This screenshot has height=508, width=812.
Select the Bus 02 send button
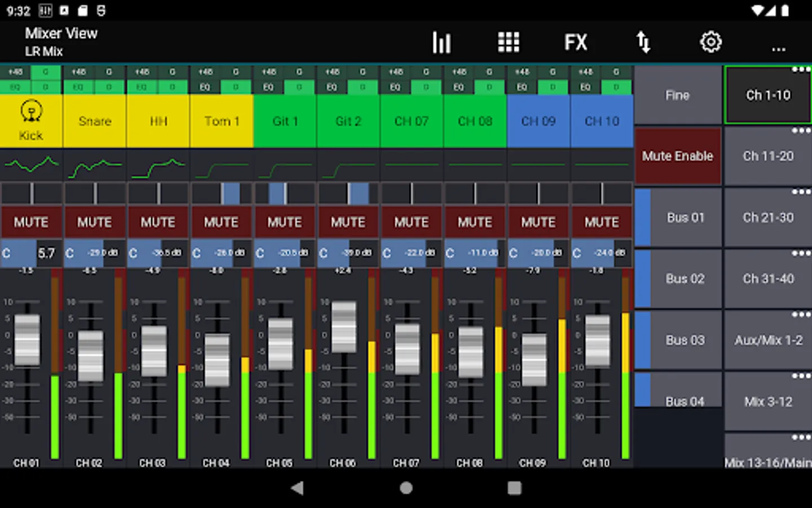click(678, 279)
